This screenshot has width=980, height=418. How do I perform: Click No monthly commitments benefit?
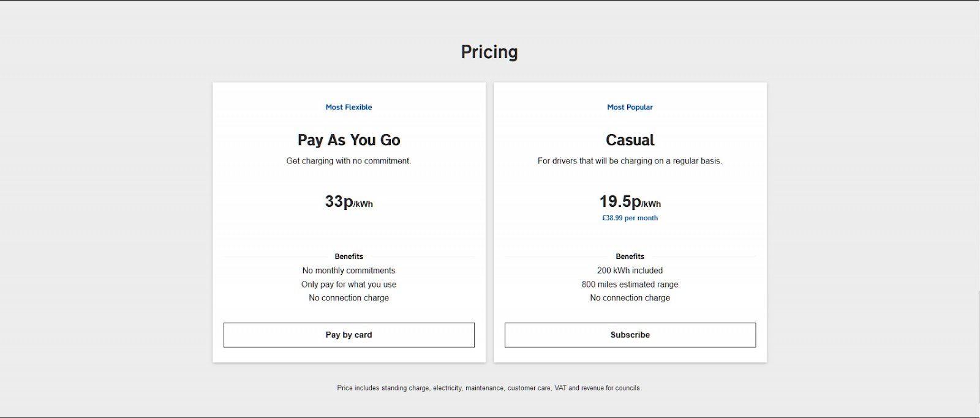pos(349,271)
